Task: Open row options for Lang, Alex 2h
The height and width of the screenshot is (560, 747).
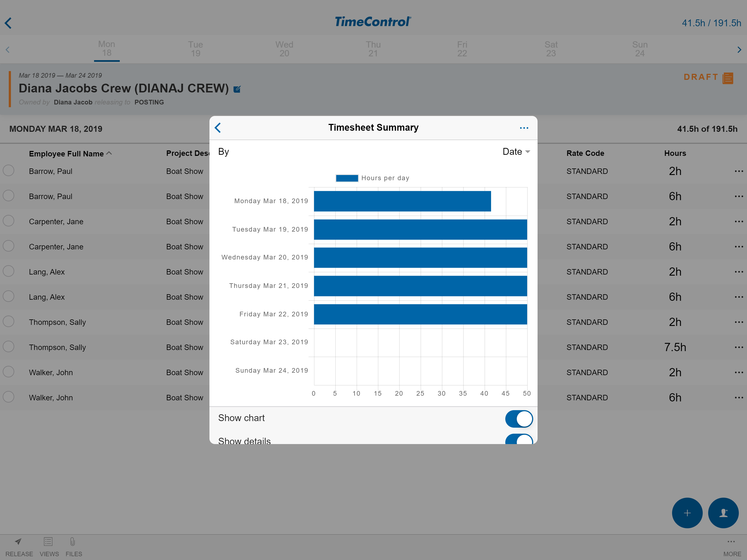Action: [739, 272]
